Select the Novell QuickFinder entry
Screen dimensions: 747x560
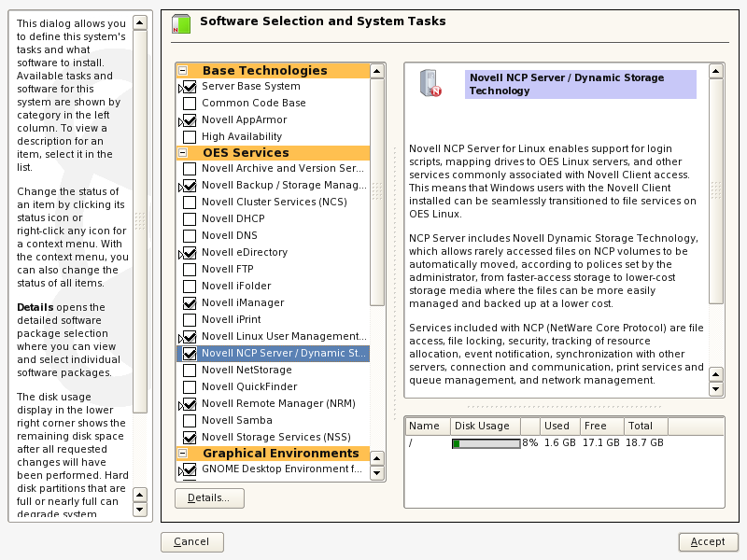tap(247, 387)
